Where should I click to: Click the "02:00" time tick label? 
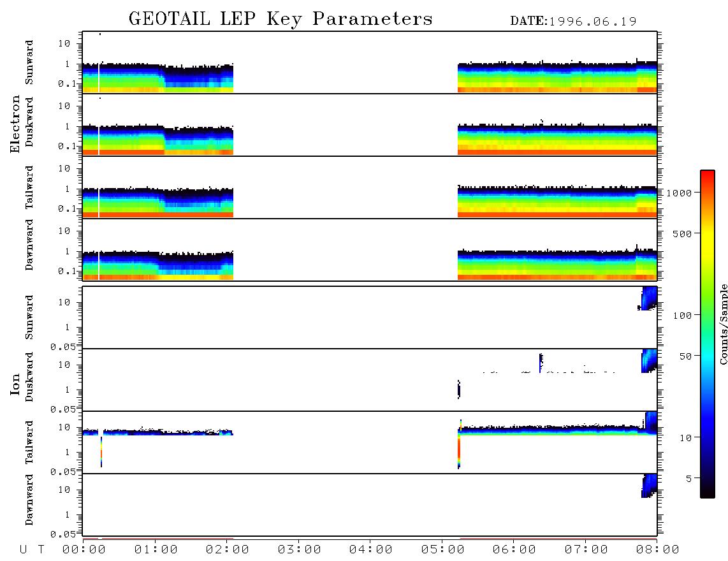coord(227,550)
